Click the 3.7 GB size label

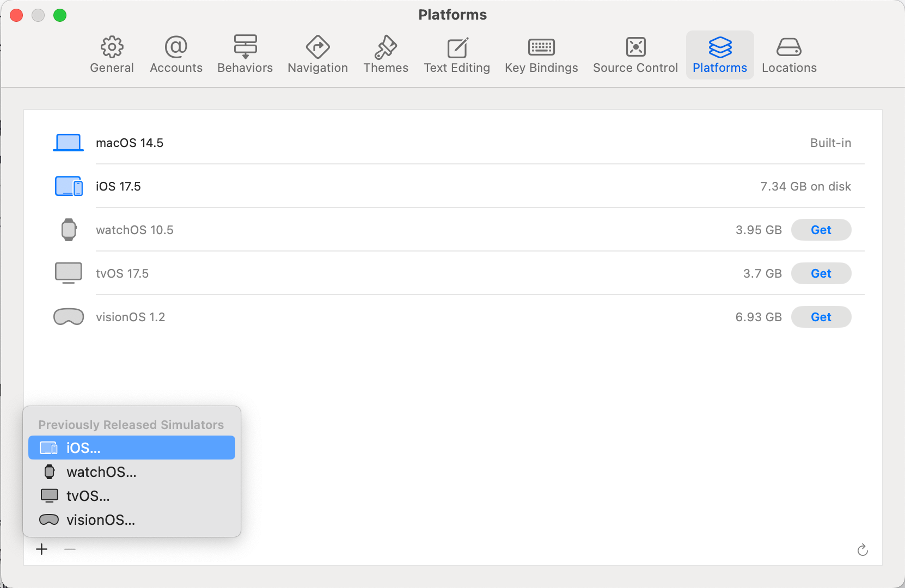(x=762, y=273)
